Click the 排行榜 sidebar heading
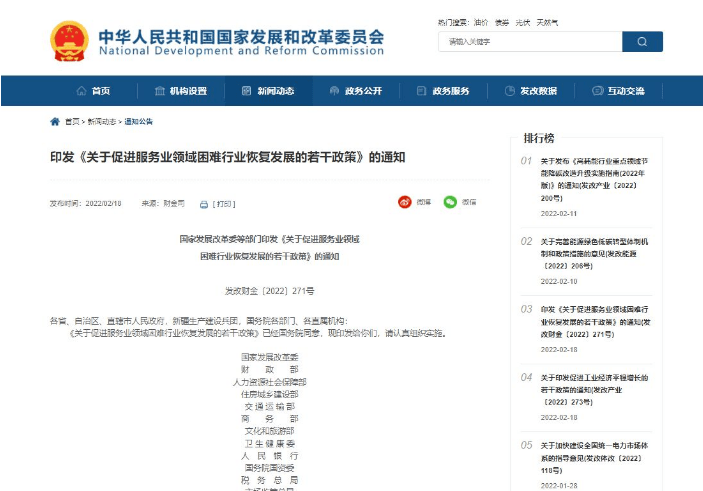The width and height of the screenshot is (703, 491). point(539,138)
